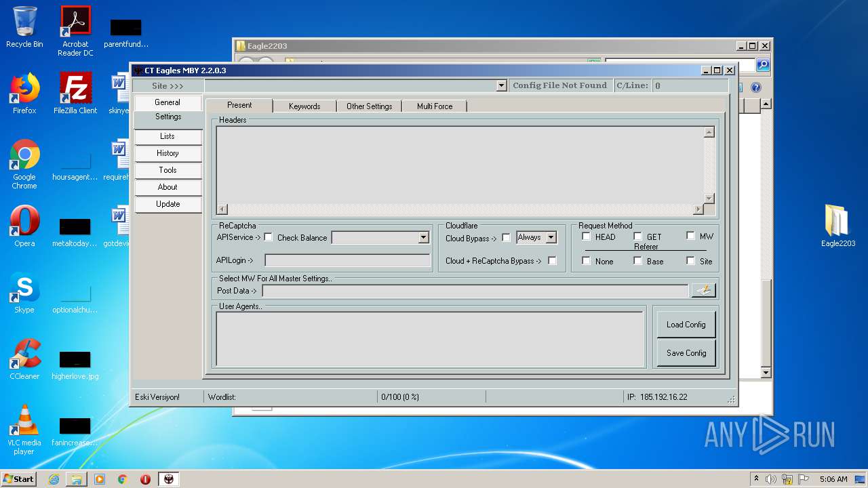Select higherlove.jpg file on desktop
The width and height of the screenshot is (868, 488).
(75, 365)
